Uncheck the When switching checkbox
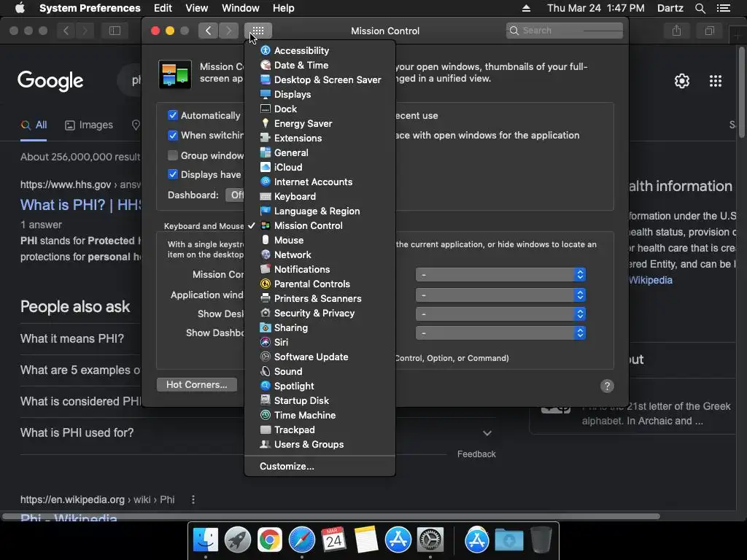 [x=173, y=135]
